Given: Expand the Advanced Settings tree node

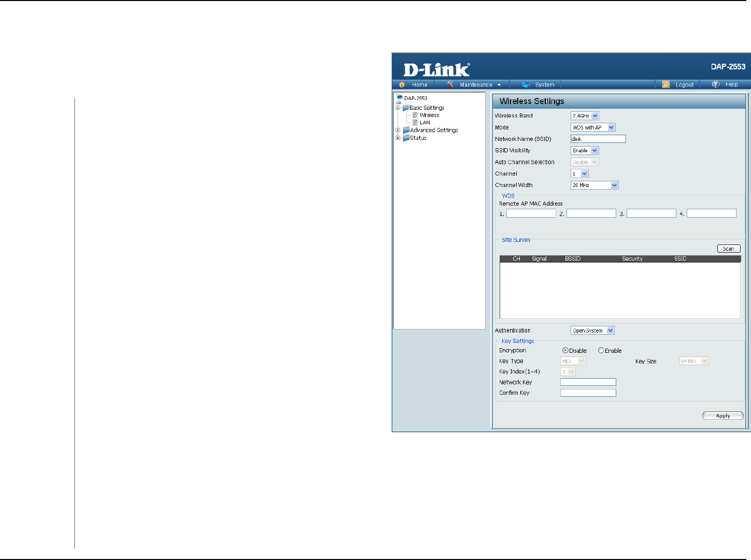Looking at the screenshot, I should coord(398,130).
